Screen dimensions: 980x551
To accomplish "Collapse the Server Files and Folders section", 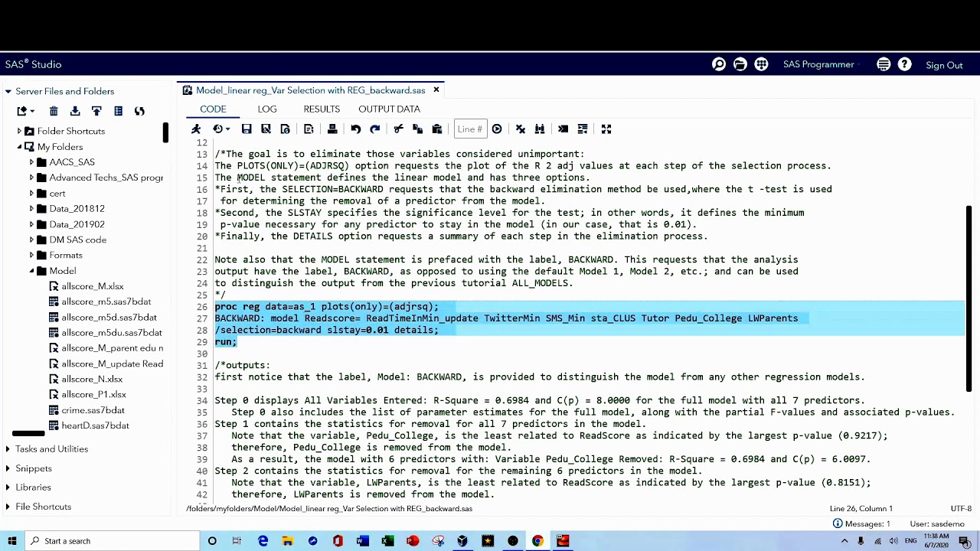I will (8, 92).
